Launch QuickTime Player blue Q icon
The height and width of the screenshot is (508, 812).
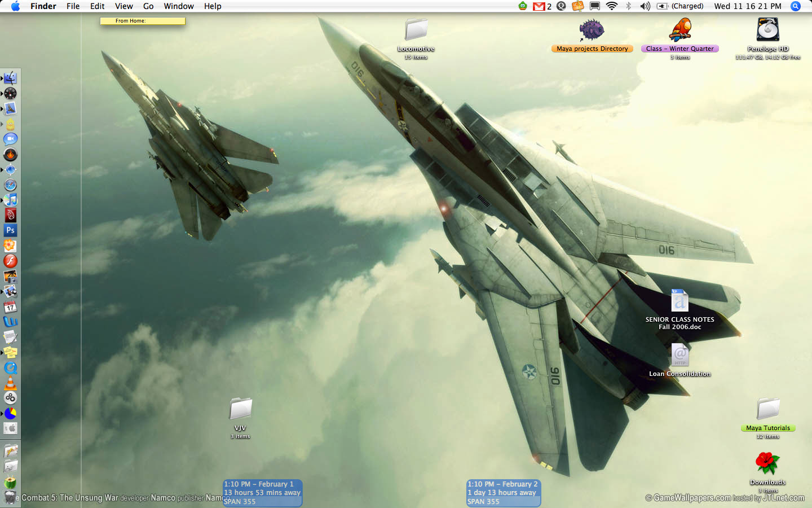(x=10, y=367)
